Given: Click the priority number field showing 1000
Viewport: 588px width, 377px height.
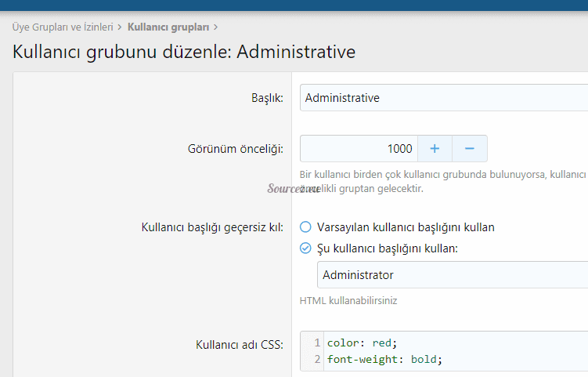Looking at the screenshot, I should click(x=359, y=148).
